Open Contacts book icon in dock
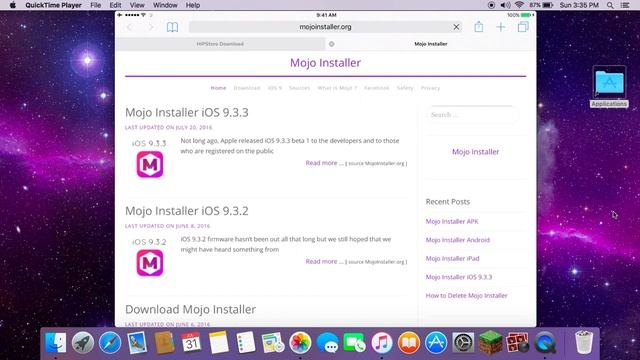The width and height of the screenshot is (640, 360). [x=164, y=342]
